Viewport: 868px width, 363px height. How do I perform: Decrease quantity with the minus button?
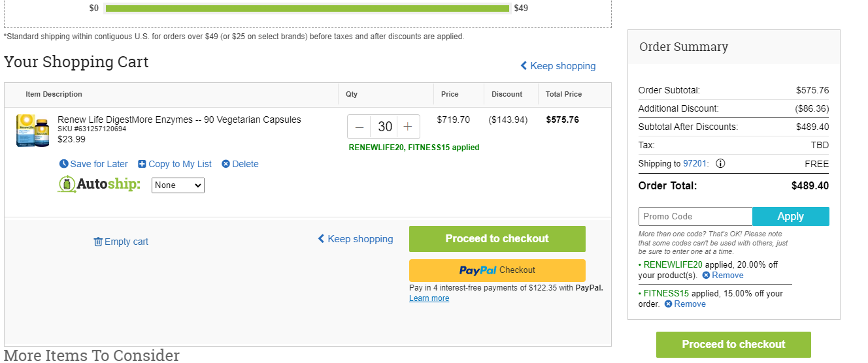[359, 127]
